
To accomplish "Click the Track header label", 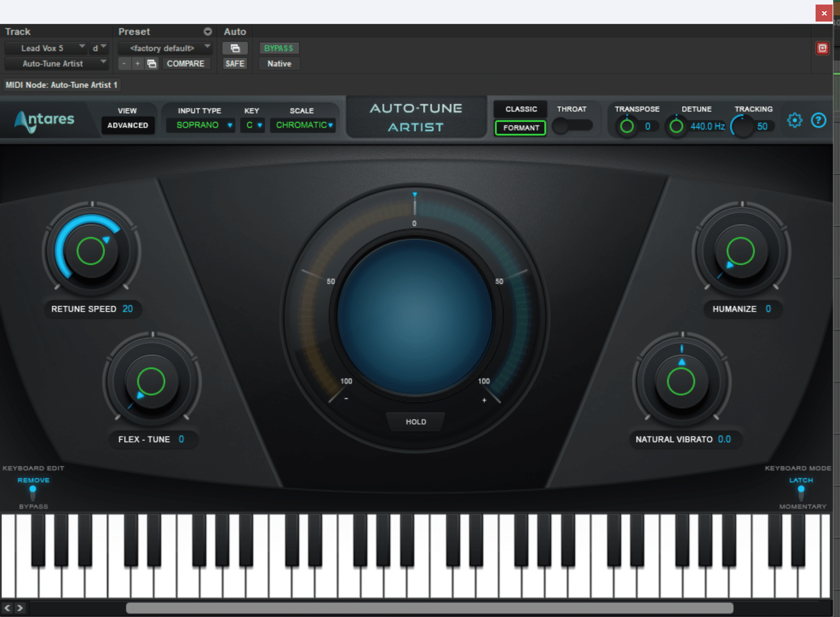I will click(x=18, y=32).
